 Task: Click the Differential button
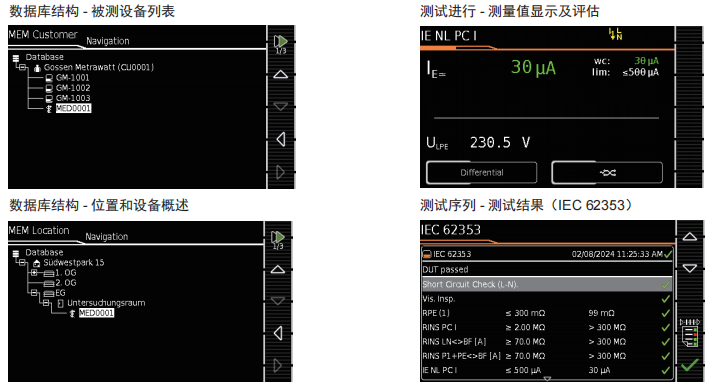[481, 173]
